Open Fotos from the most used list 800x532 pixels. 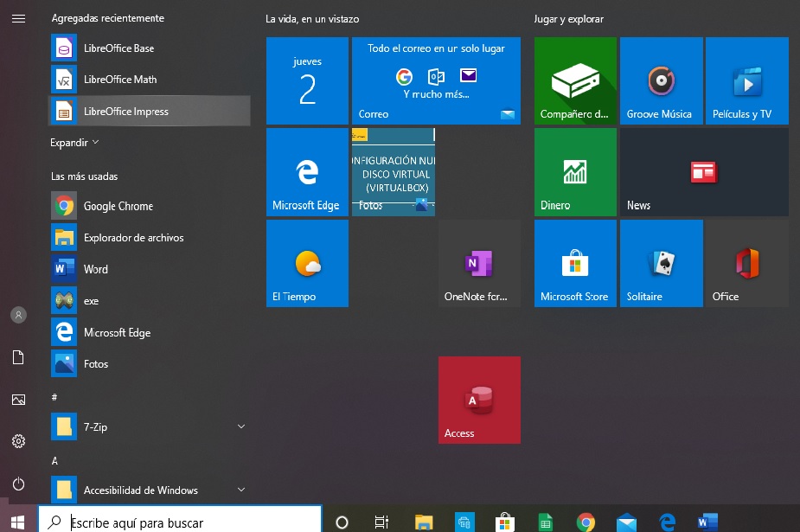tap(150, 363)
